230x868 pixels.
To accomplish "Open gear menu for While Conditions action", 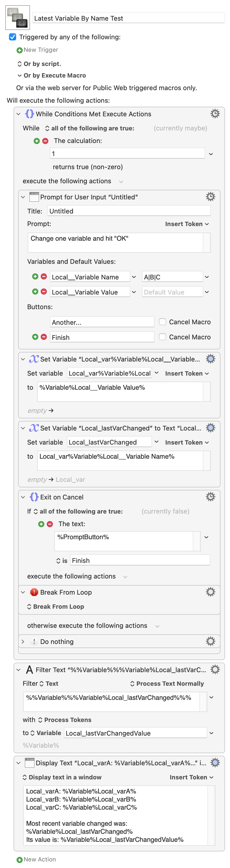I will [215, 114].
